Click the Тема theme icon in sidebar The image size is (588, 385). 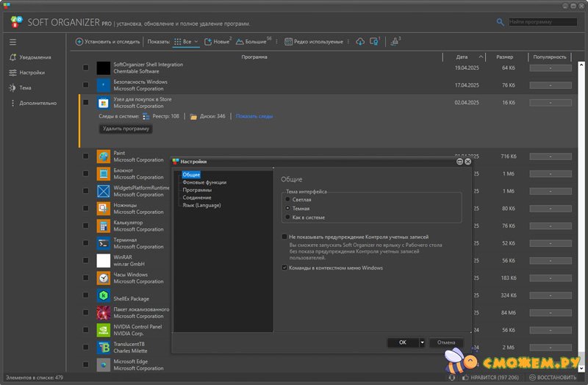point(12,87)
